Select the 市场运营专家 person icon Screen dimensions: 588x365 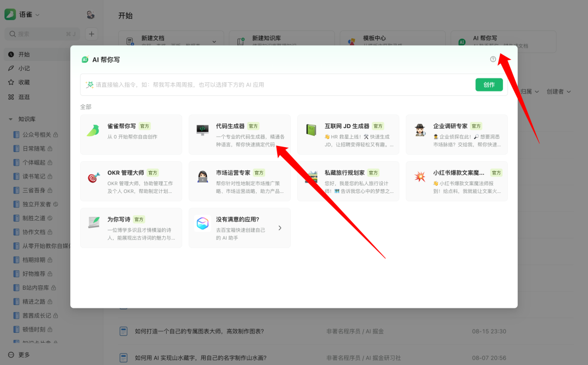click(203, 177)
